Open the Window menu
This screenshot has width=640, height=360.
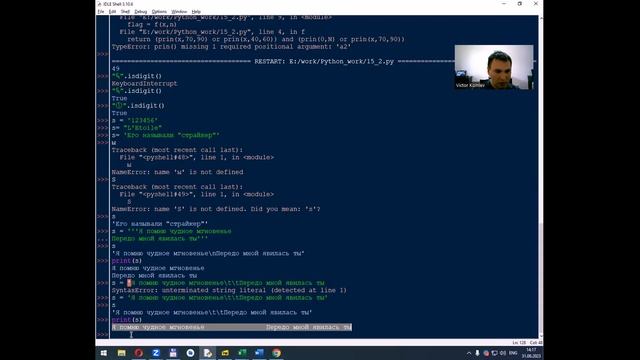click(179, 11)
